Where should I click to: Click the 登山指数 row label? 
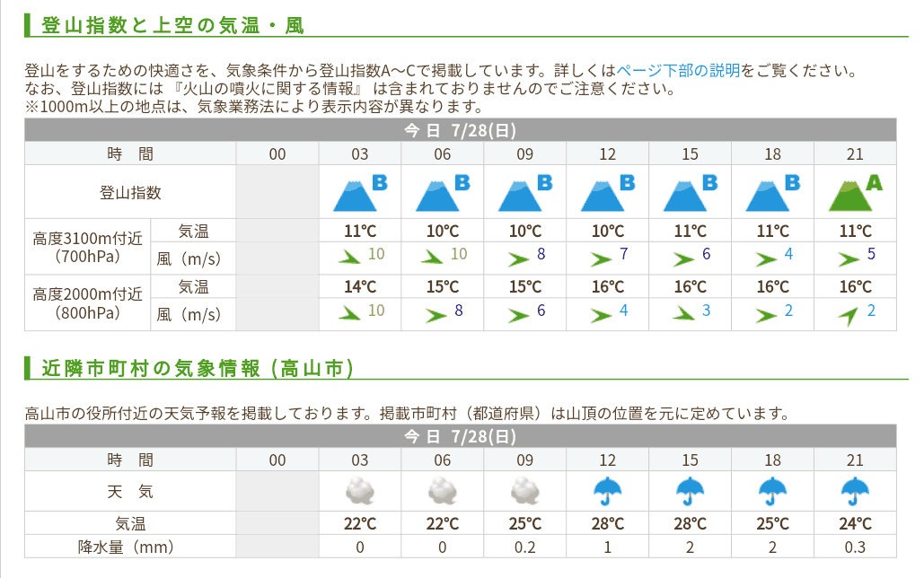pyautogui.click(x=130, y=193)
